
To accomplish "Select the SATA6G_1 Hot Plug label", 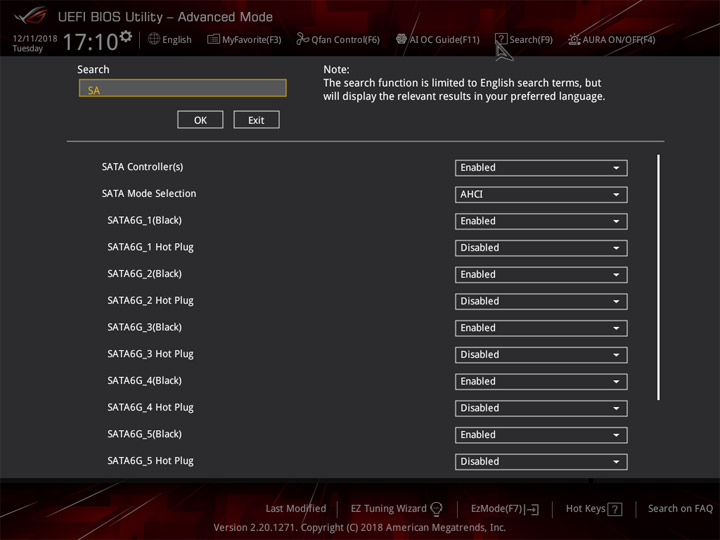I will coord(151,247).
